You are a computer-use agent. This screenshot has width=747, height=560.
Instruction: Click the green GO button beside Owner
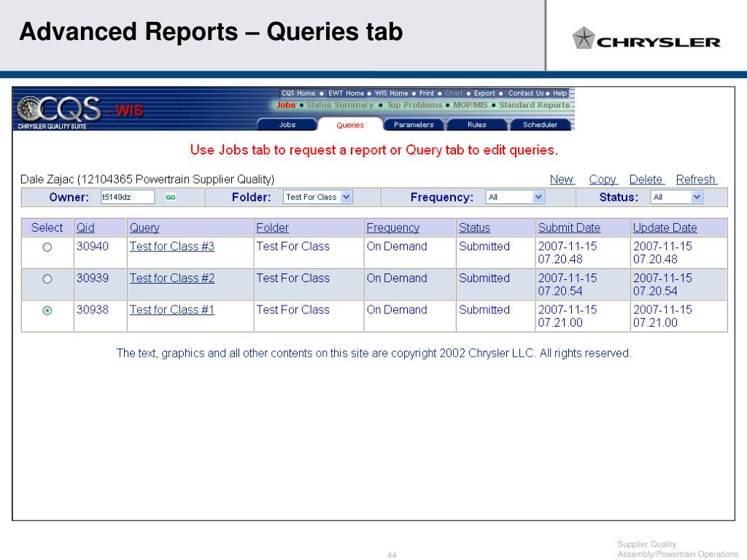pyautogui.click(x=171, y=197)
